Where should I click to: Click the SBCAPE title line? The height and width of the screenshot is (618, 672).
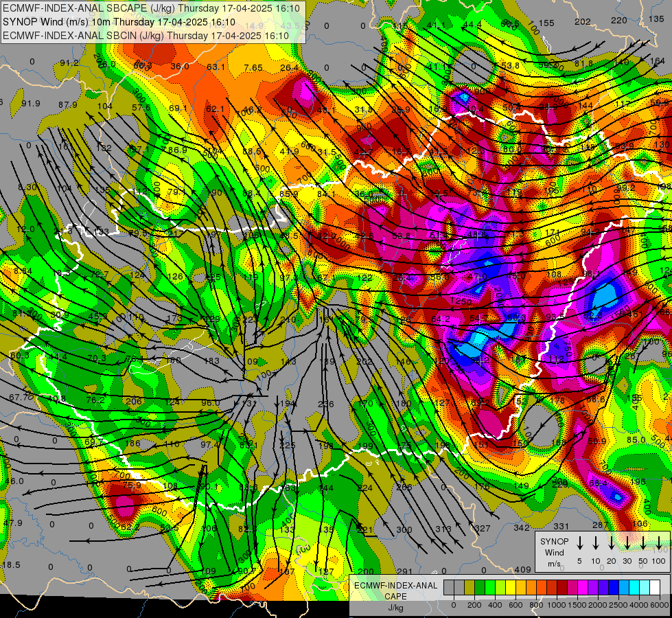click(152, 8)
